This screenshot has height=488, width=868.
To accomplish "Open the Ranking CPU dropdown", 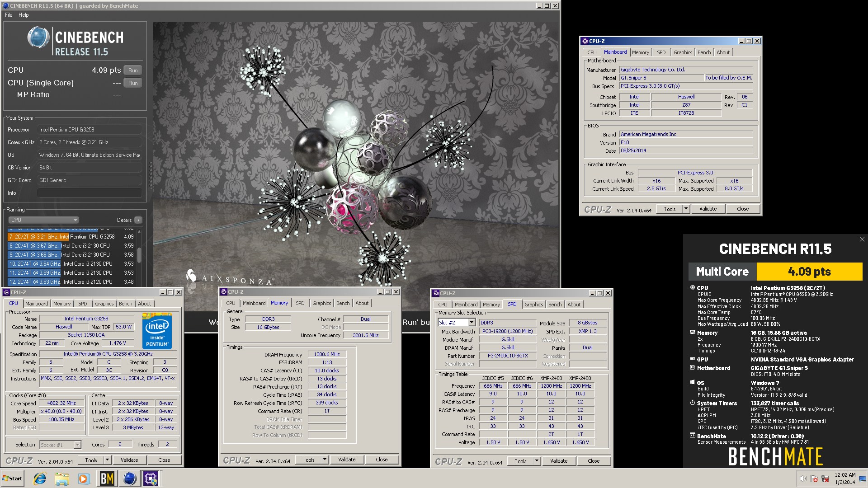I will [43, 220].
